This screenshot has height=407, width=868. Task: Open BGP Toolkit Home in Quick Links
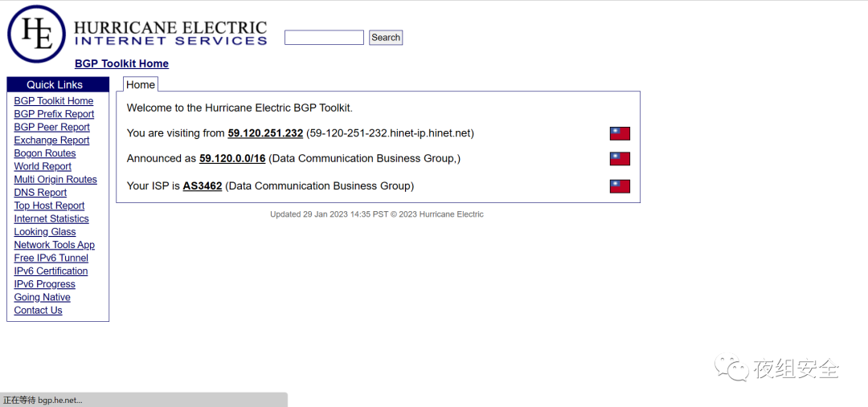[54, 100]
